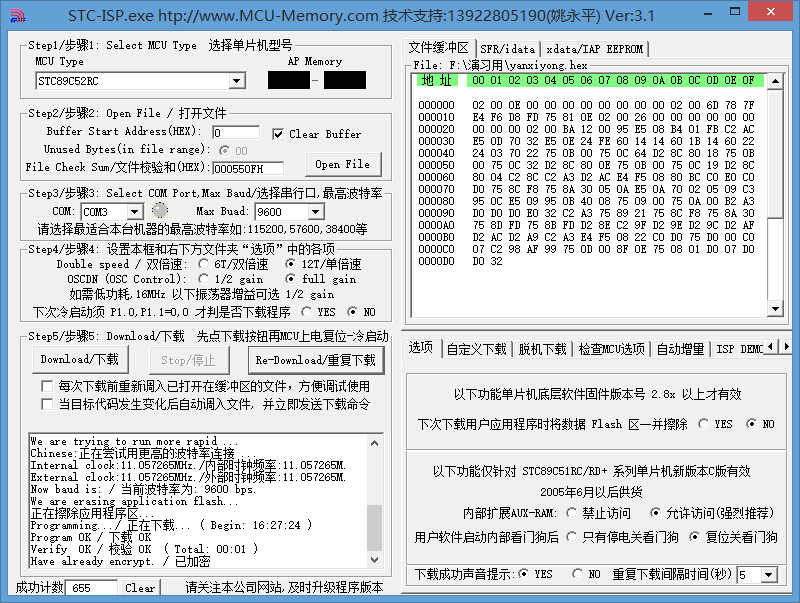The width and height of the screenshot is (800, 603).
Task: Open the 自定义下载 tab
Action: point(477,349)
